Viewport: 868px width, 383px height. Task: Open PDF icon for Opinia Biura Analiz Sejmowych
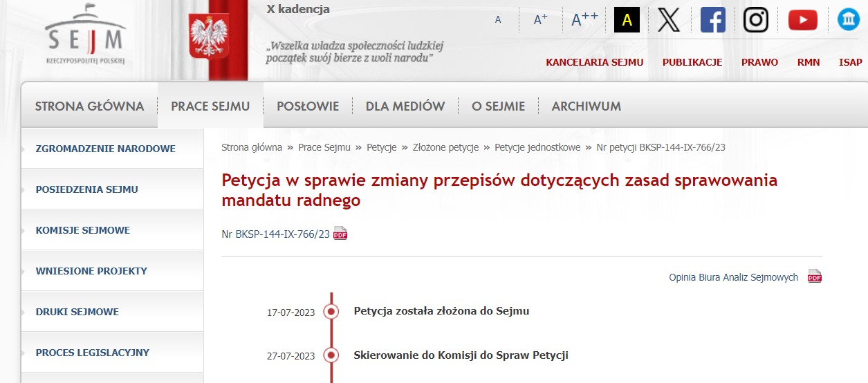click(x=815, y=277)
